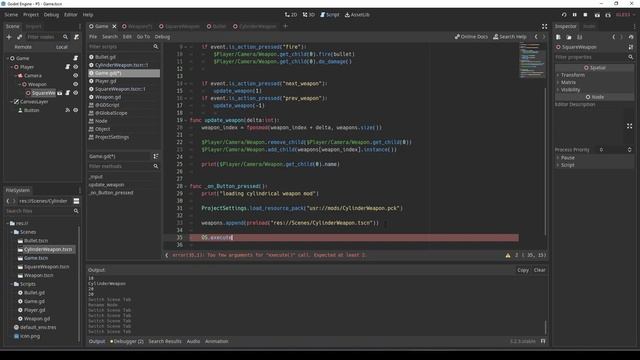Play a custom scene
The width and height of the screenshot is (640, 360).
tap(608, 15)
